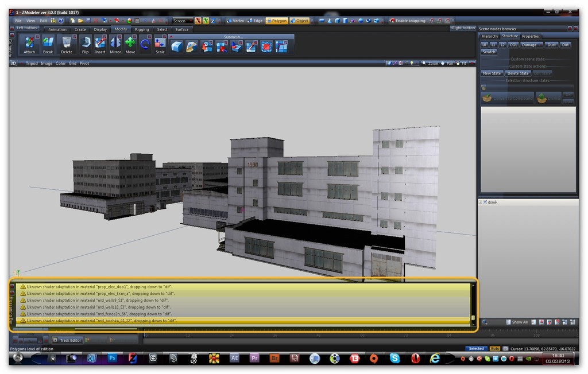Viewport: 588px width, 374px height.
Task: Switch to the Hierarchy tab
Action: [x=489, y=36]
